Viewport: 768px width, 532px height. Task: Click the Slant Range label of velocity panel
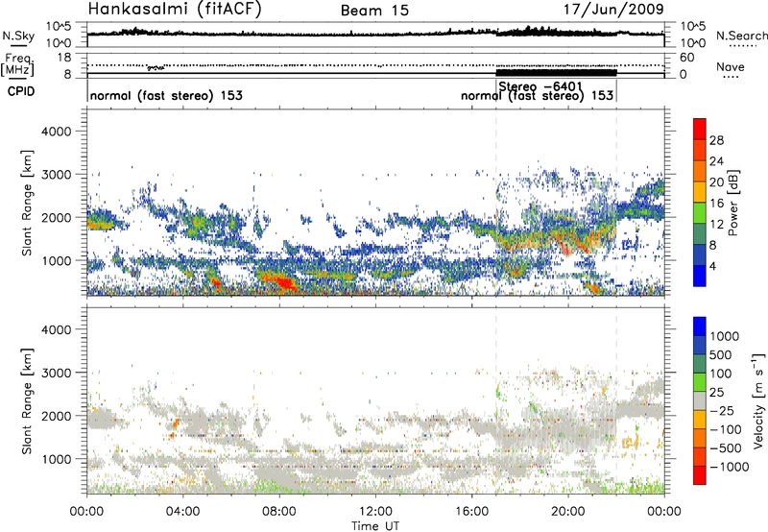pyautogui.click(x=27, y=400)
